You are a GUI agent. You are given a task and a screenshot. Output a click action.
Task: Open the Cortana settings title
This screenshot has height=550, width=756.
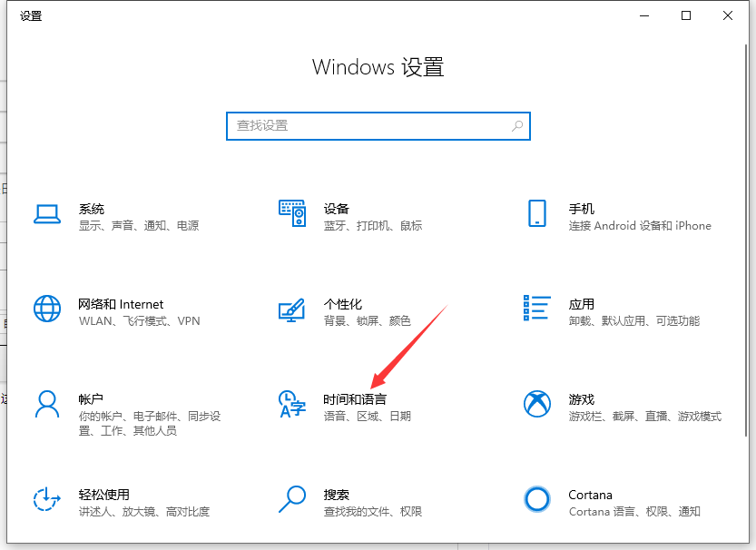(x=591, y=495)
